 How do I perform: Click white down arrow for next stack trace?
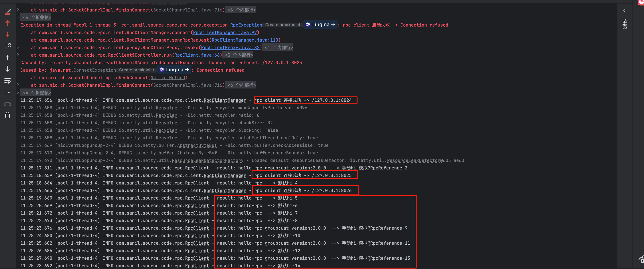(x=8, y=69)
